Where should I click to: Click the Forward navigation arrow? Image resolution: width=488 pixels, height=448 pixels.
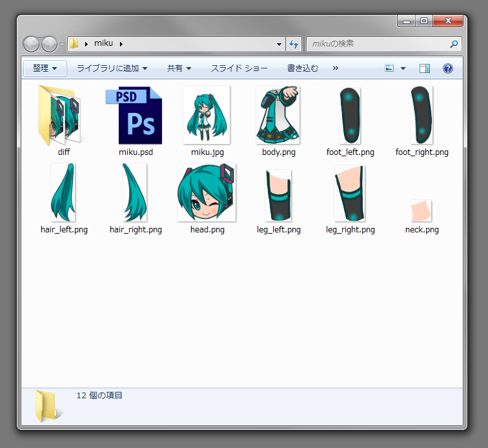49,44
